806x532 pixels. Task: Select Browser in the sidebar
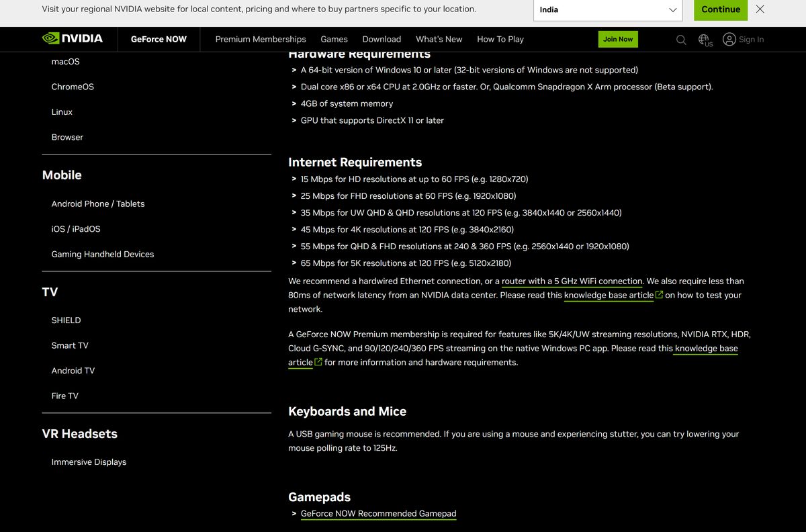click(x=67, y=137)
